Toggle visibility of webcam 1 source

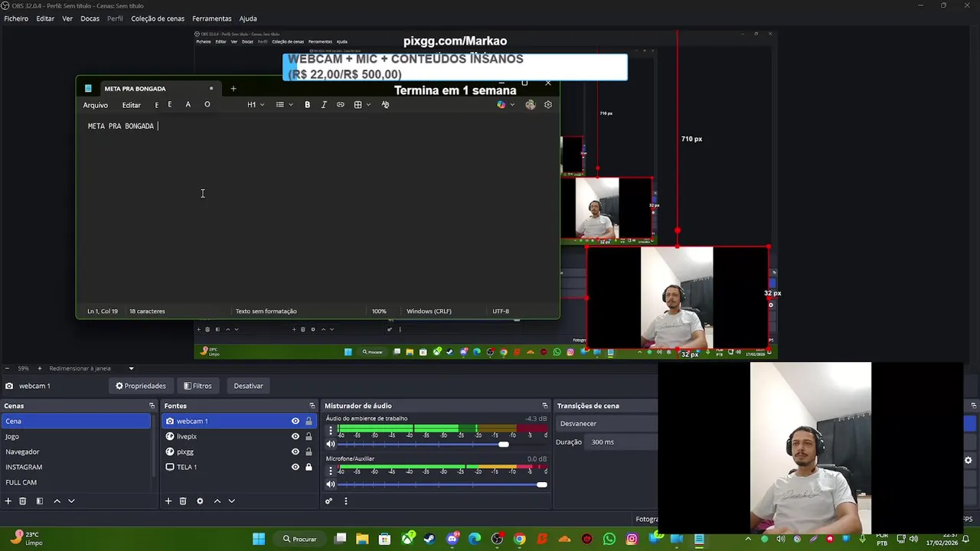pos(295,421)
